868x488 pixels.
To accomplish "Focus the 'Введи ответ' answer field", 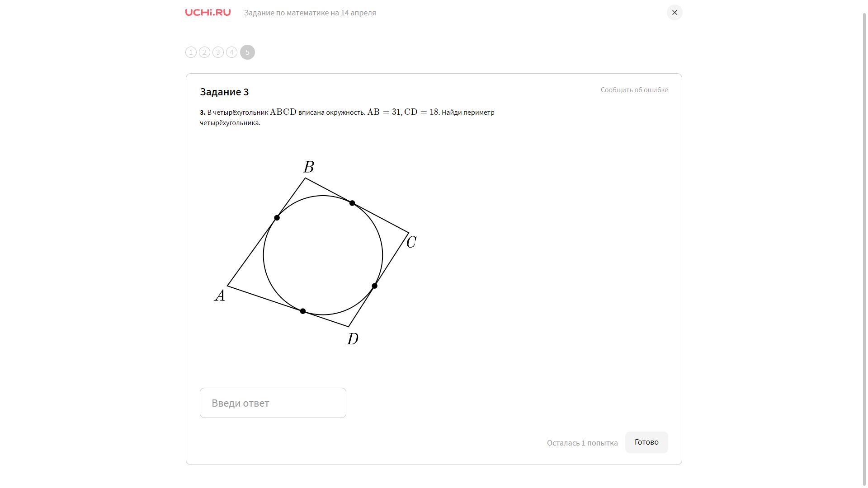I will (273, 403).
